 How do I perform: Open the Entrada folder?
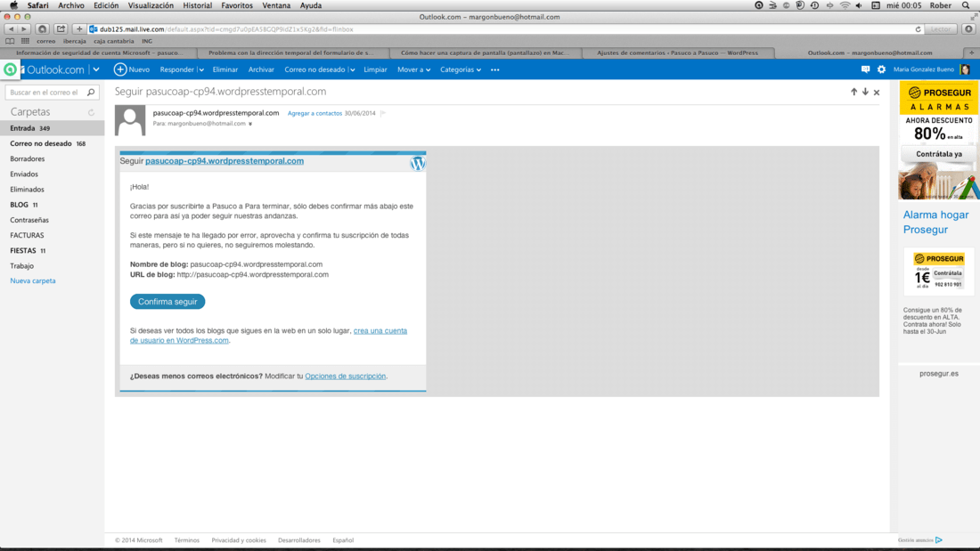(53, 128)
